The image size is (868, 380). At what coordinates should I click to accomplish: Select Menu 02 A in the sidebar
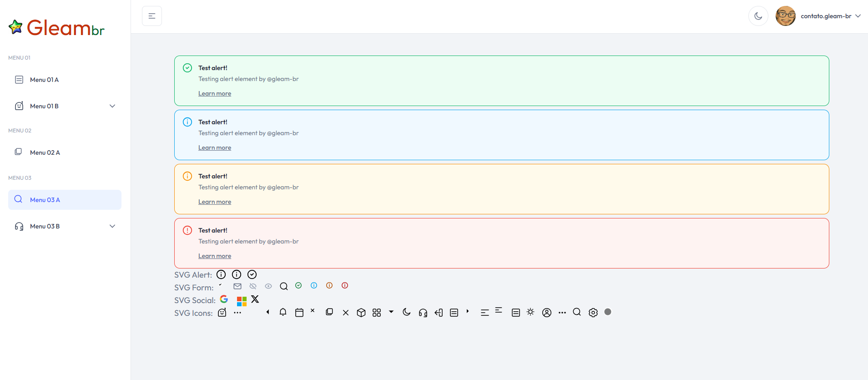point(45,152)
